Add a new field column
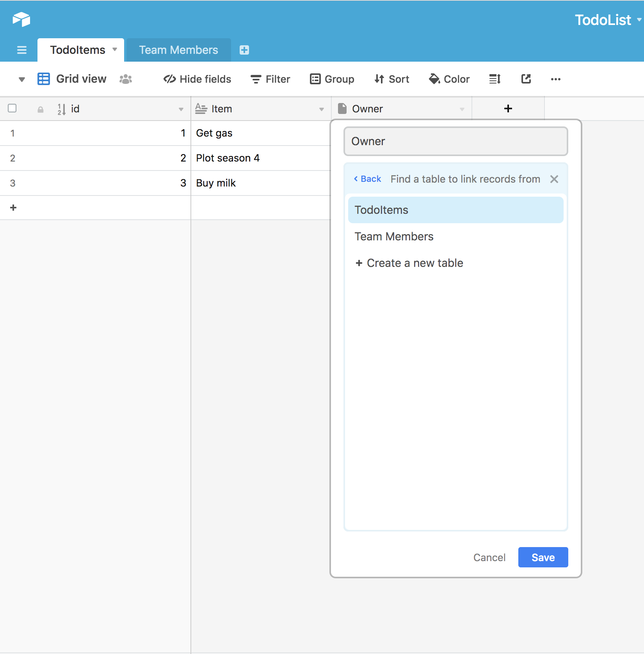Viewport: 644px width, 654px height. click(508, 108)
